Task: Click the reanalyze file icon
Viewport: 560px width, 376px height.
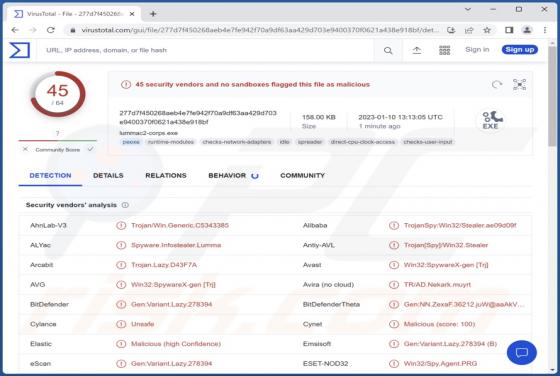Action: (x=497, y=85)
